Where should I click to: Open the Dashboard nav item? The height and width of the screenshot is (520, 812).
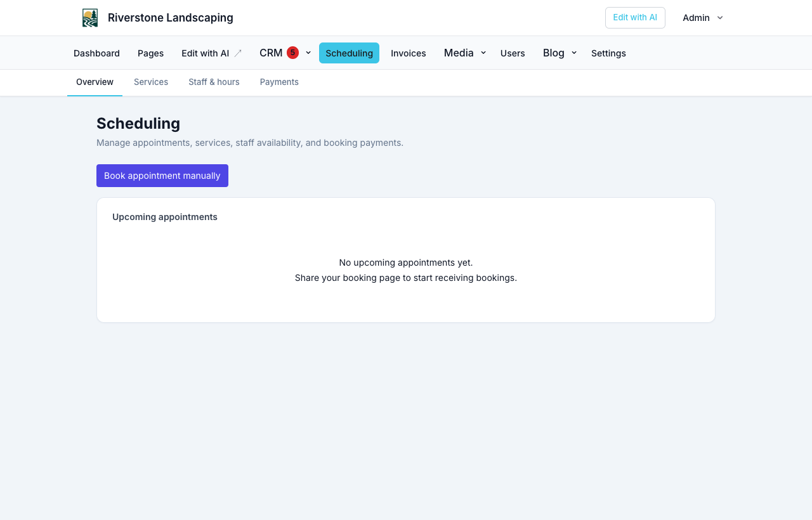tap(96, 53)
